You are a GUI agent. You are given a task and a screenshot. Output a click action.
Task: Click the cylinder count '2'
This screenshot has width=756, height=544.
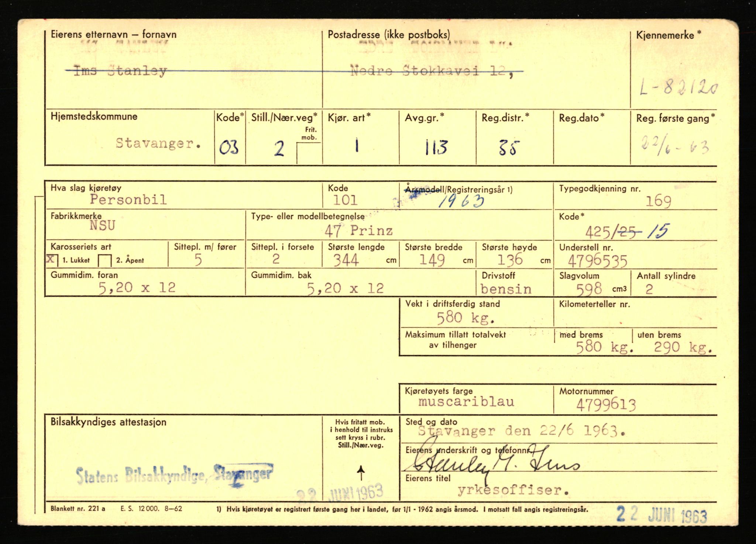[x=649, y=289]
